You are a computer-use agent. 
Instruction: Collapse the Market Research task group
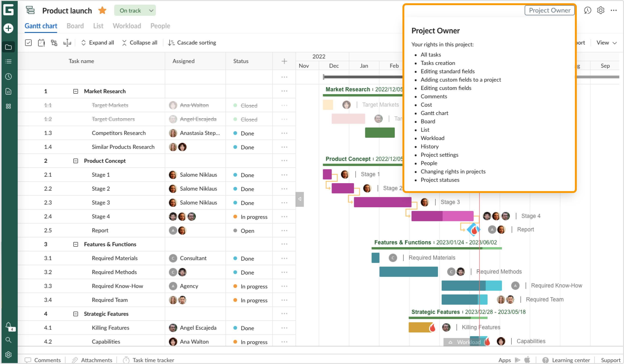pos(75,91)
